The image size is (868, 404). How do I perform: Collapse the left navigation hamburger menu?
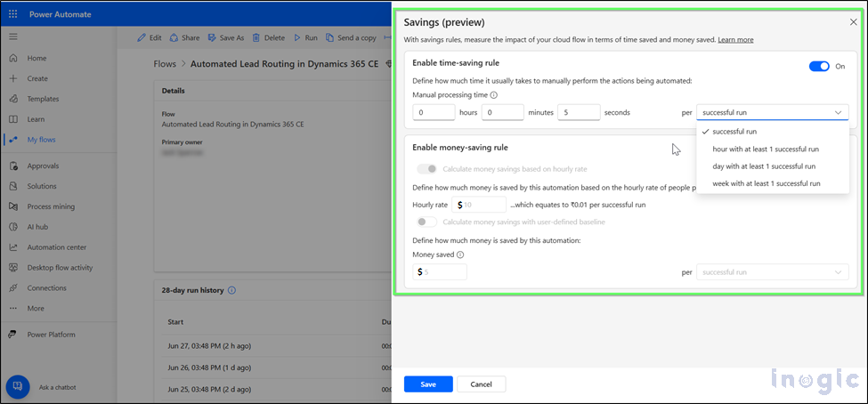13,37
